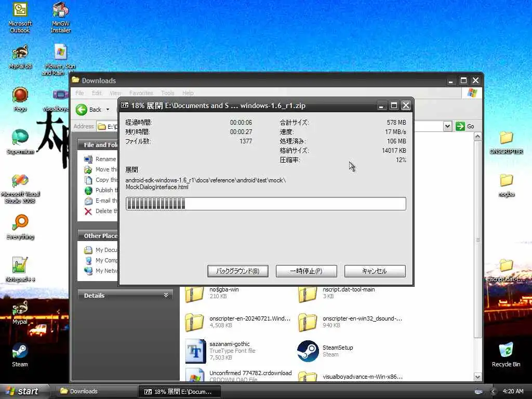Open Favorites menu
Image resolution: width=532 pixels, height=399 pixels.
click(x=141, y=93)
